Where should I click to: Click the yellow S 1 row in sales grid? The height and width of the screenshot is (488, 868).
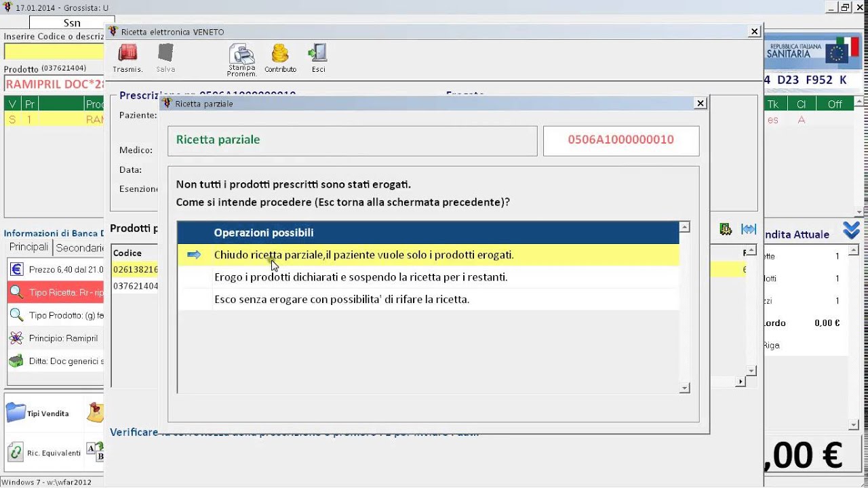coord(54,120)
